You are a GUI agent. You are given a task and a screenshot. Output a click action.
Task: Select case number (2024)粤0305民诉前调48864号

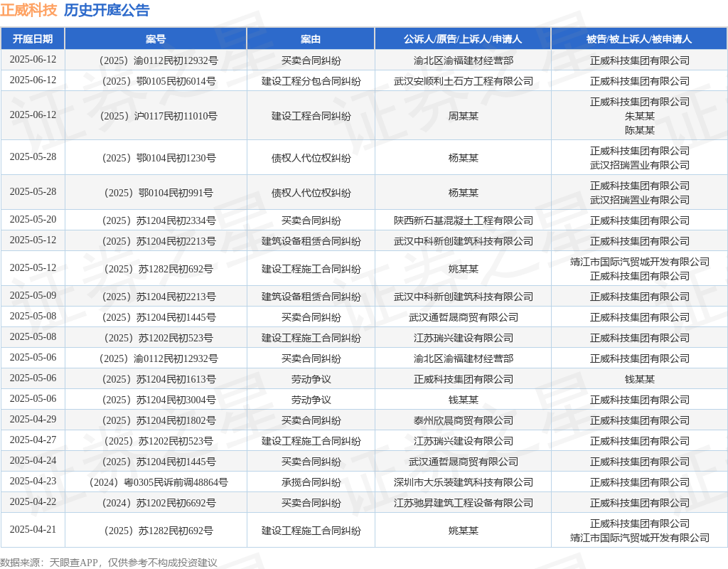[159, 483]
